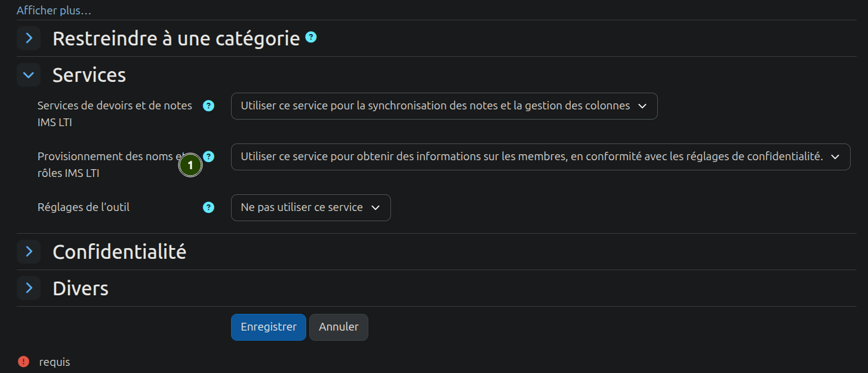Click the Services section heading
This screenshot has height=373, width=868.
[x=89, y=75]
